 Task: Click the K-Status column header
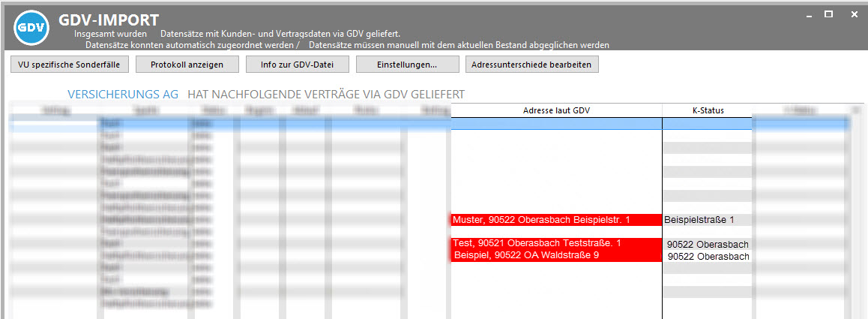[707, 110]
